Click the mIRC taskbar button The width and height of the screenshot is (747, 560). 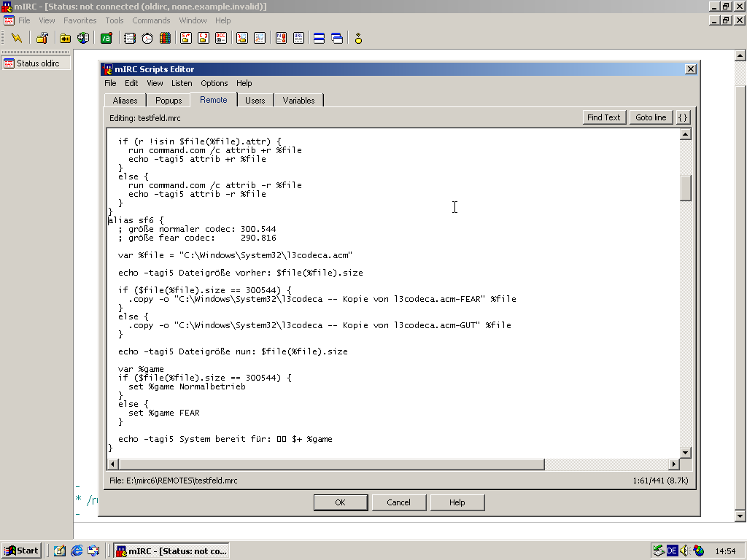pos(172,551)
